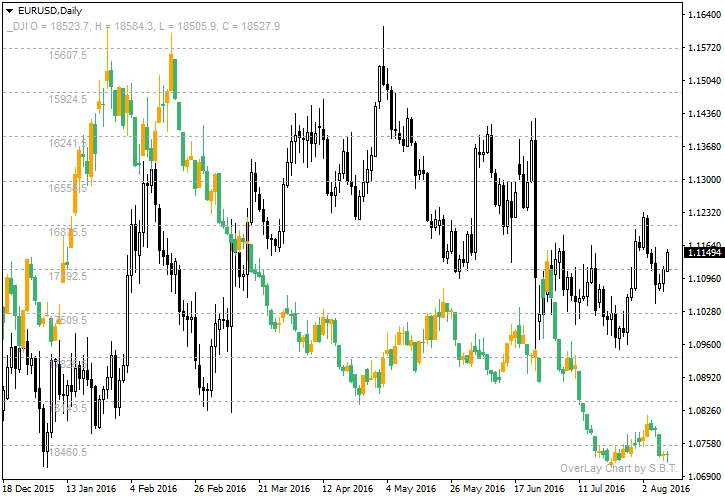Click the 1.10280 price axis label
725x500 pixels.
tap(704, 311)
